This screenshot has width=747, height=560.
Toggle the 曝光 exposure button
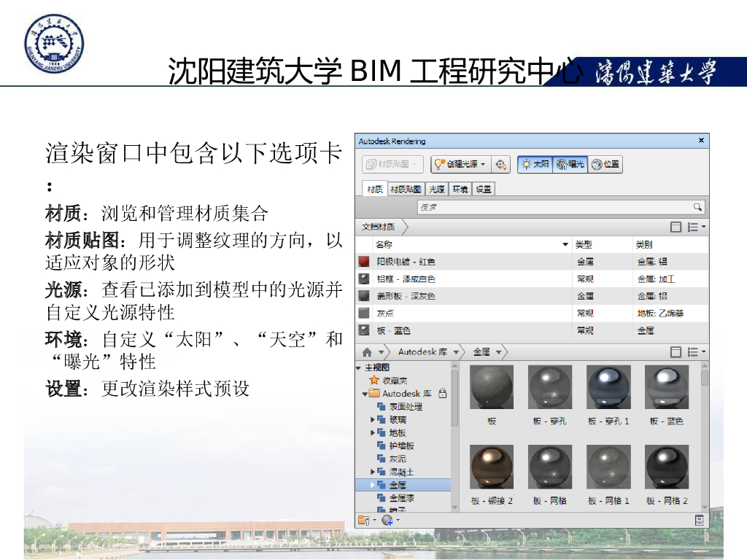[x=570, y=164]
